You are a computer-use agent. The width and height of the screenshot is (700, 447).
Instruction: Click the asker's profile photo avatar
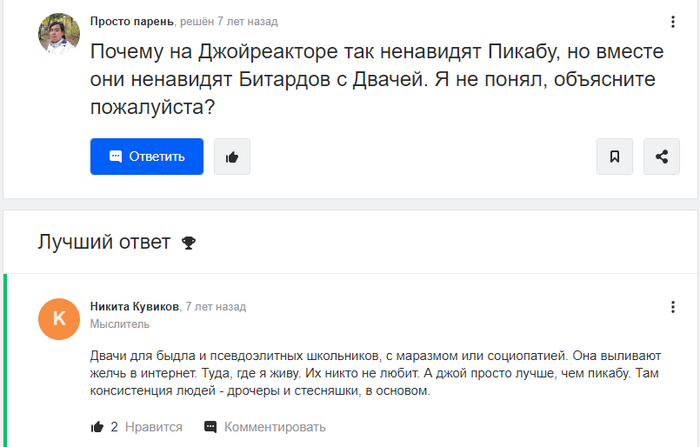(x=59, y=34)
